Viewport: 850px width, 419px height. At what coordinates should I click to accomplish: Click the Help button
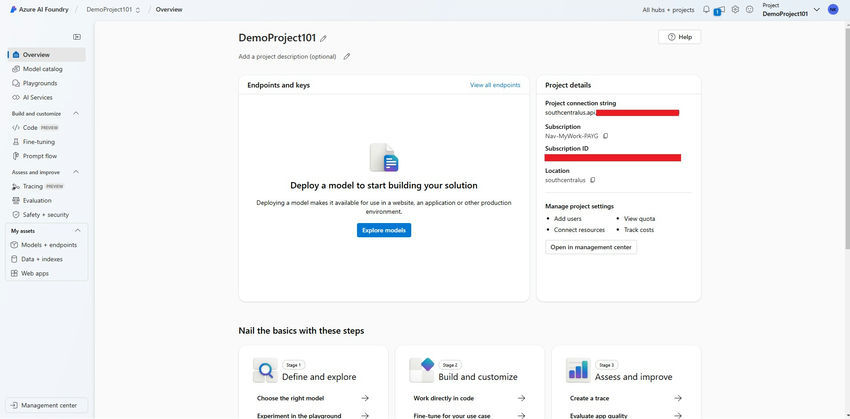(679, 37)
